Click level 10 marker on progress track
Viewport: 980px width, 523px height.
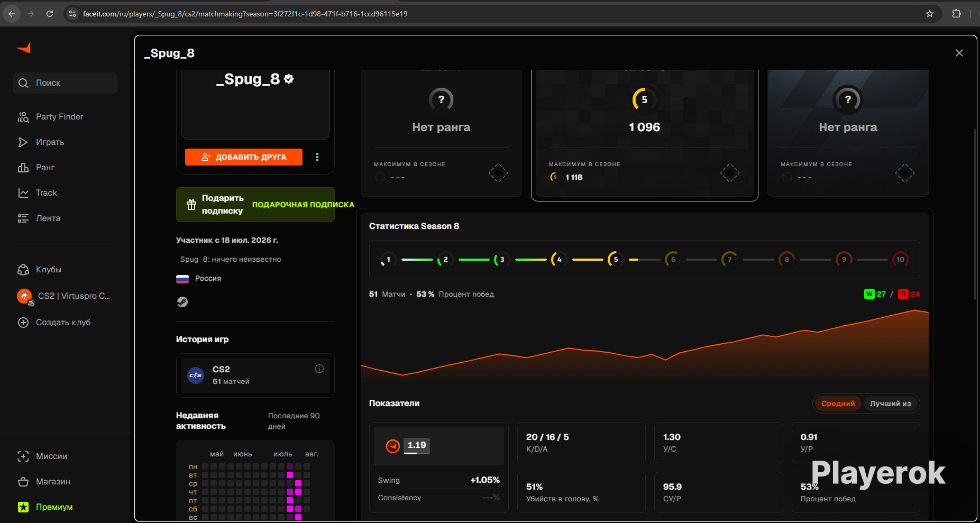900,260
